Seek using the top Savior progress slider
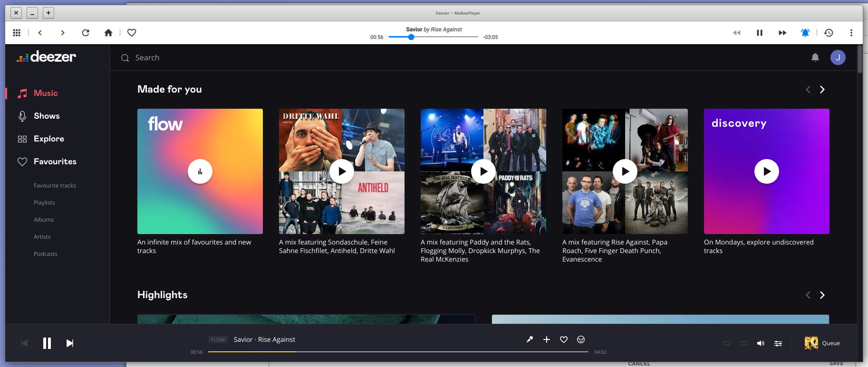Screen dimensions: 868x367 click(x=434, y=37)
